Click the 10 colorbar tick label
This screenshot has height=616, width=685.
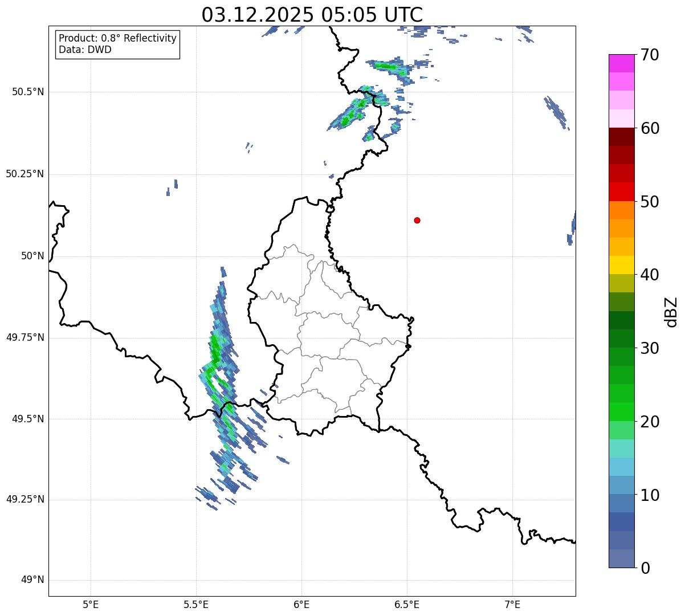650,495
